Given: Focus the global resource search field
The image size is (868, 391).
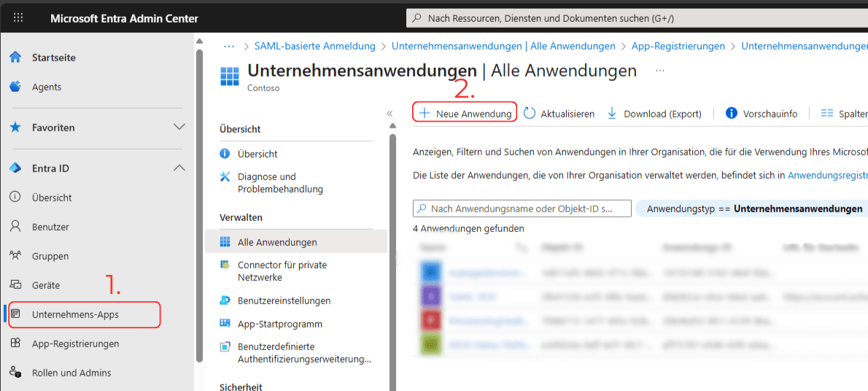Looking at the screenshot, I should (x=638, y=18).
